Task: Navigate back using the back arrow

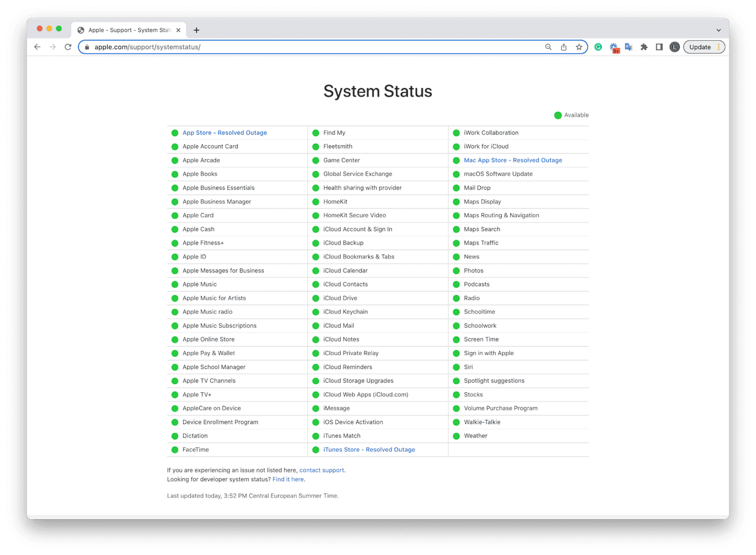Action: [37, 47]
